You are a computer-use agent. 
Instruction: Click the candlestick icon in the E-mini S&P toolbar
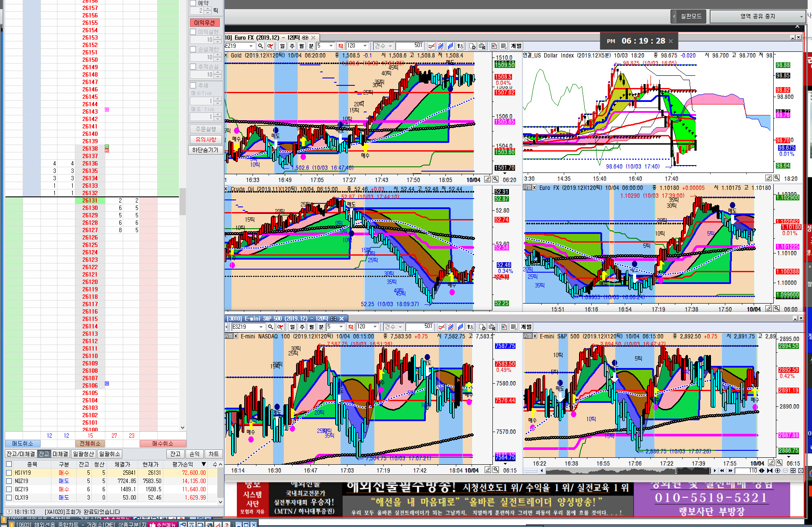[504, 327]
